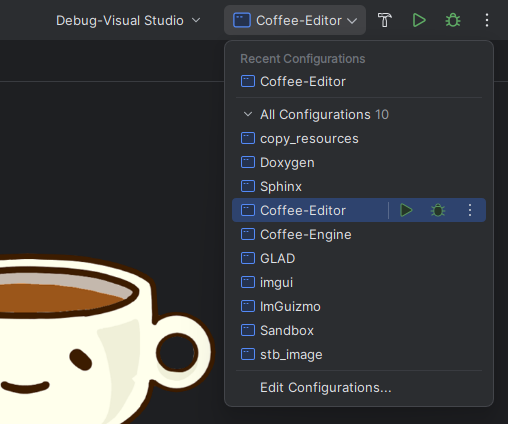Choose the imgui configuration
Screen dimensions: 508x424
(x=359, y=282)
